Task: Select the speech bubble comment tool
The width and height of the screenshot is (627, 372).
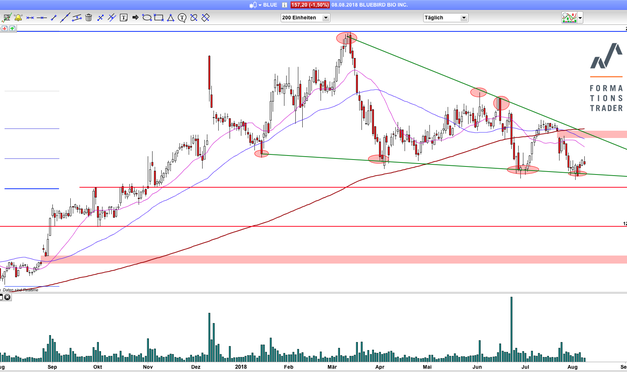Action: pyautogui.click(x=182, y=18)
